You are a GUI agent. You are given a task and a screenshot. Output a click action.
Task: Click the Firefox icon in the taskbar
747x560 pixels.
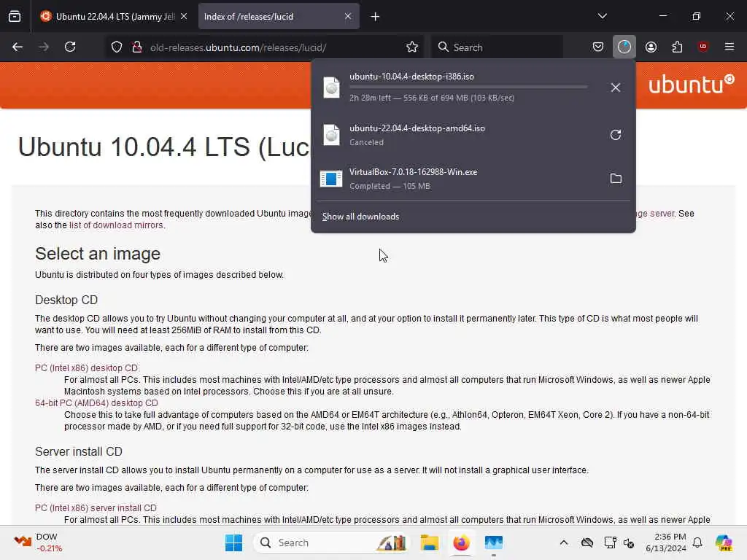point(461,542)
